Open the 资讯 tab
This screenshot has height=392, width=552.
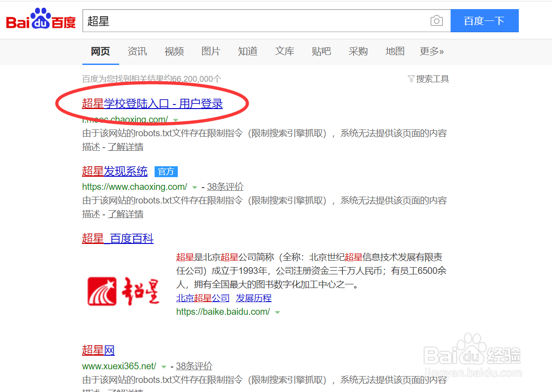pos(137,51)
